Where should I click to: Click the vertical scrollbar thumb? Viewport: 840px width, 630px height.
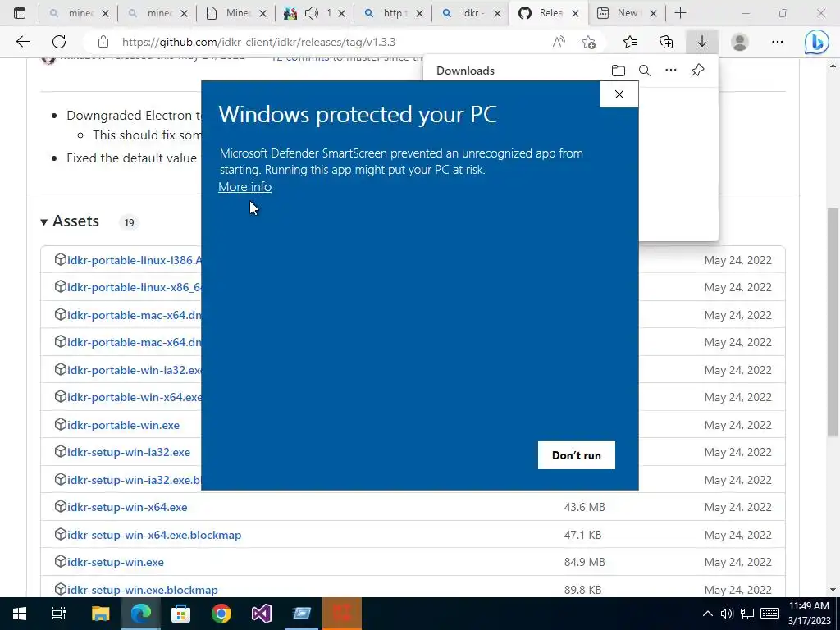[x=833, y=322]
